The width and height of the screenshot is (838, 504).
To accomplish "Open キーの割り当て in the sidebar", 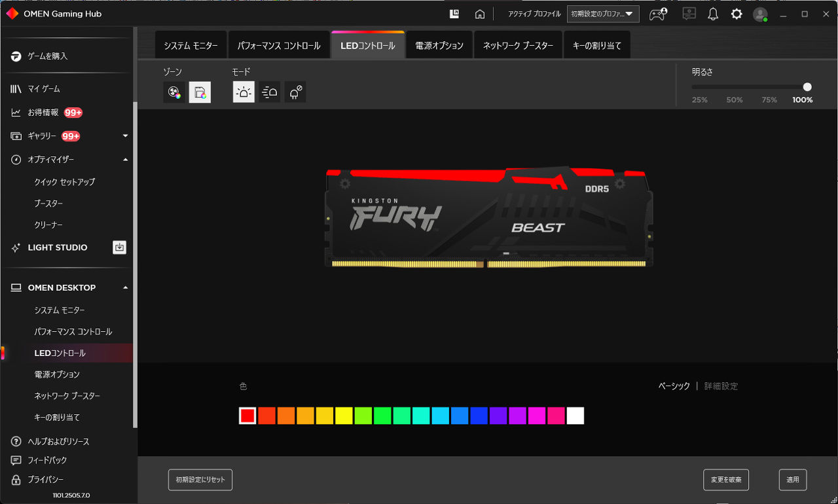I will (x=57, y=418).
